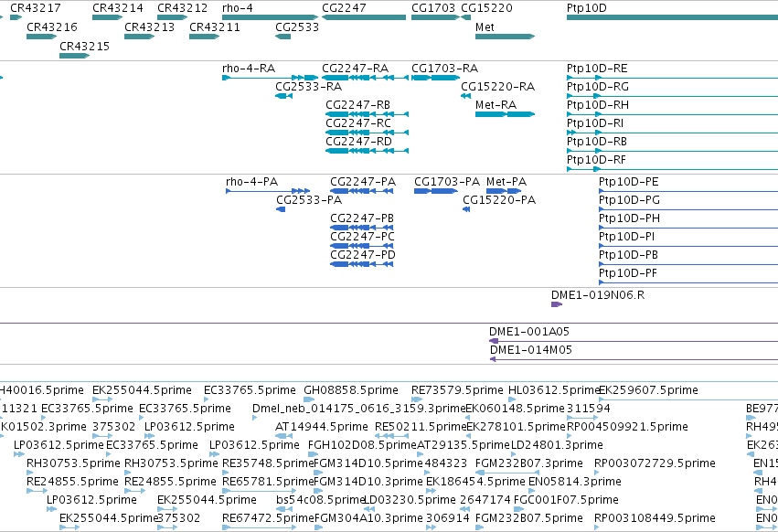778x532 pixels.
Task: Select the Ptp10D-PI protein label
Action: (626, 237)
